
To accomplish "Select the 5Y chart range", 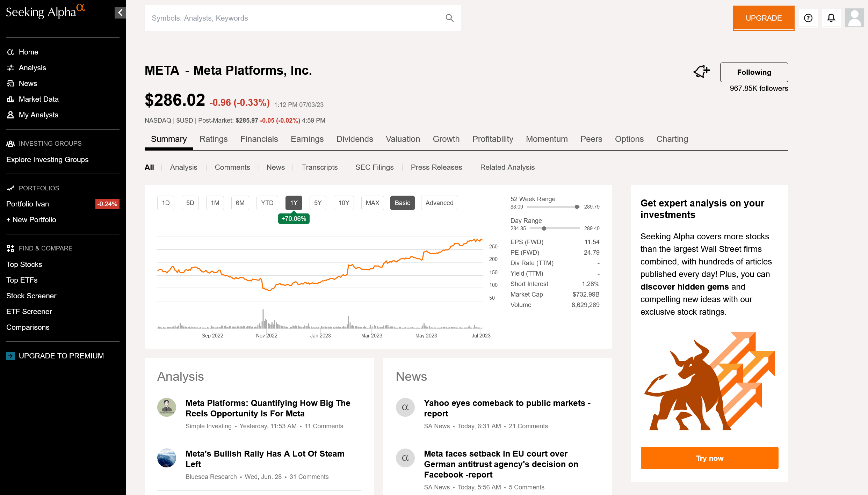I will coord(318,203).
